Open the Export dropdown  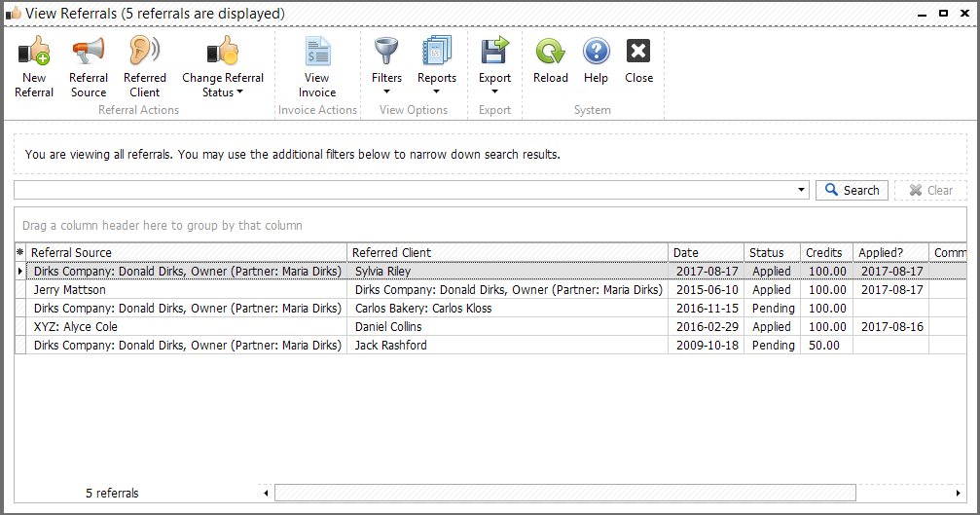pos(494,67)
